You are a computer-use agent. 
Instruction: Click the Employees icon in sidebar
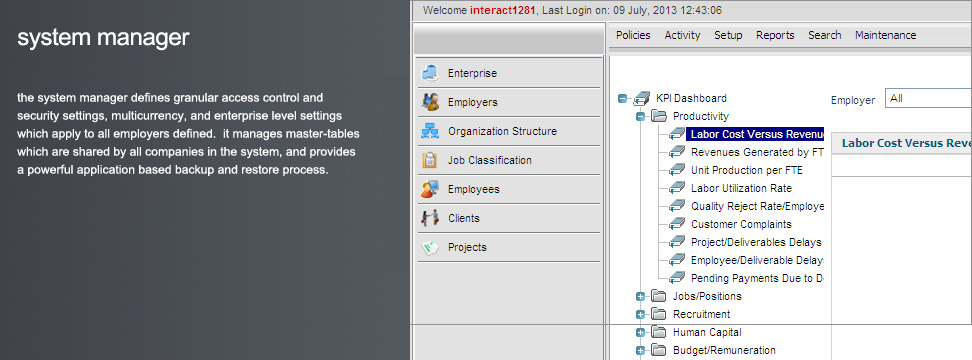coord(430,190)
